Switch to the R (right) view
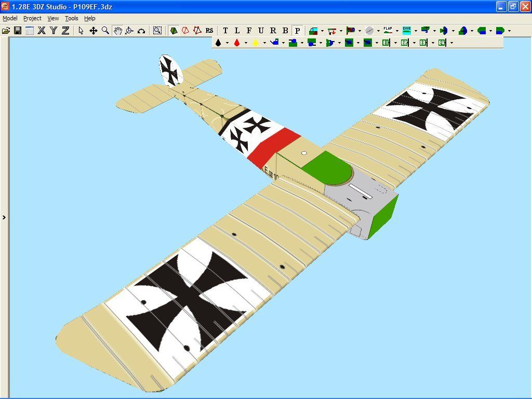 coord(273,31)
